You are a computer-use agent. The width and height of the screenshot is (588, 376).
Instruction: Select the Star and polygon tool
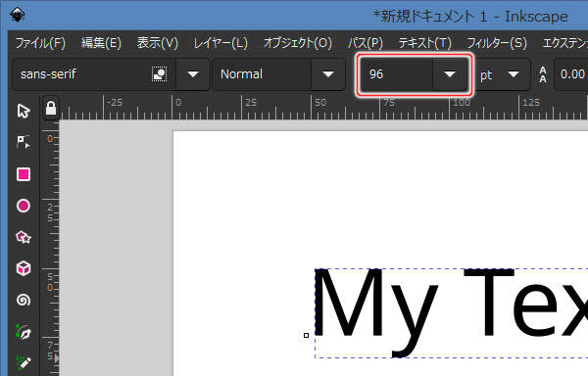click(x=24, y=237)
